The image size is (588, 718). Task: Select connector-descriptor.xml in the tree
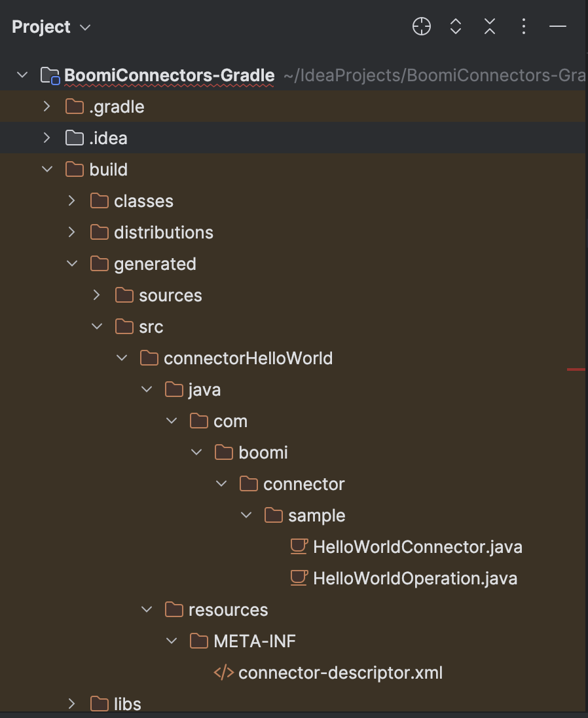click(341, 672)
